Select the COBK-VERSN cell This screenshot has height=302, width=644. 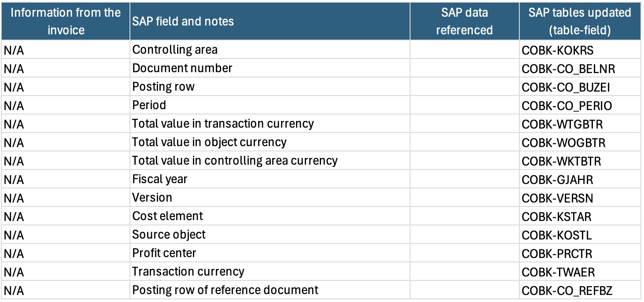[580, 198]
